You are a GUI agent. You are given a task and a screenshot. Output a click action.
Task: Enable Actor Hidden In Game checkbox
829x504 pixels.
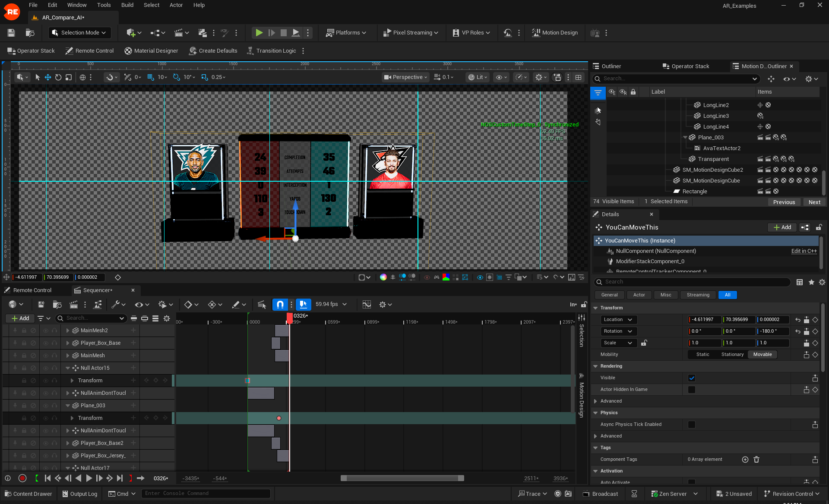[x=692, y=390]
